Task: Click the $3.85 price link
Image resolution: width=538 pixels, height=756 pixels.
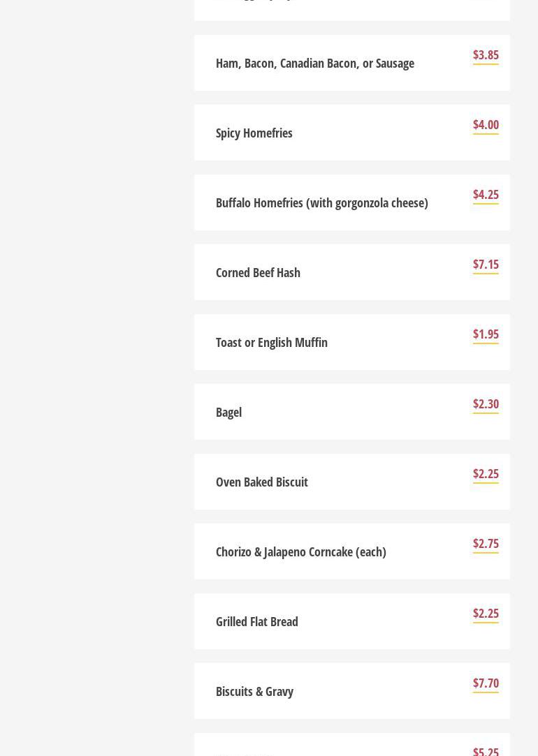Action: (x=486, y=55)
